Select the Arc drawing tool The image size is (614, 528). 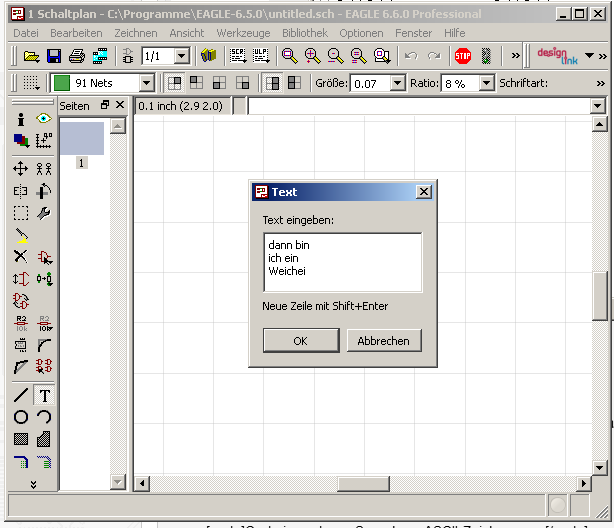pos(44,417)
